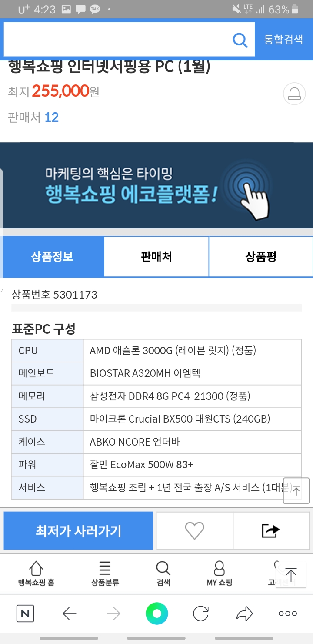
Task: Switch to the 상품평 tab
Action: 261,256
